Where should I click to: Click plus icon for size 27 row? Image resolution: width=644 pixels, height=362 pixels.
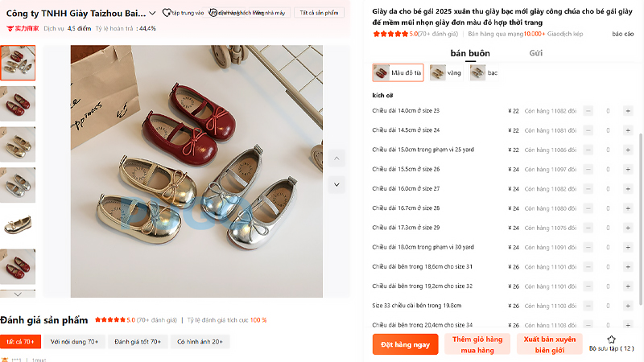point(627,188)
